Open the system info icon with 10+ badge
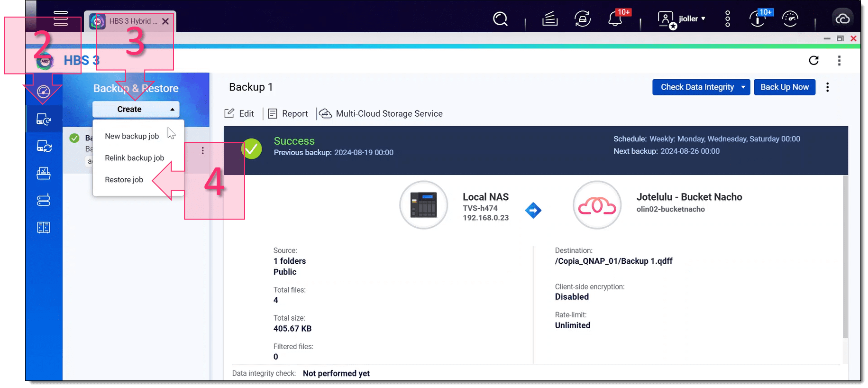Image resolution: width=868 pixels, height=388 pixels. click(x=758, y=19)
